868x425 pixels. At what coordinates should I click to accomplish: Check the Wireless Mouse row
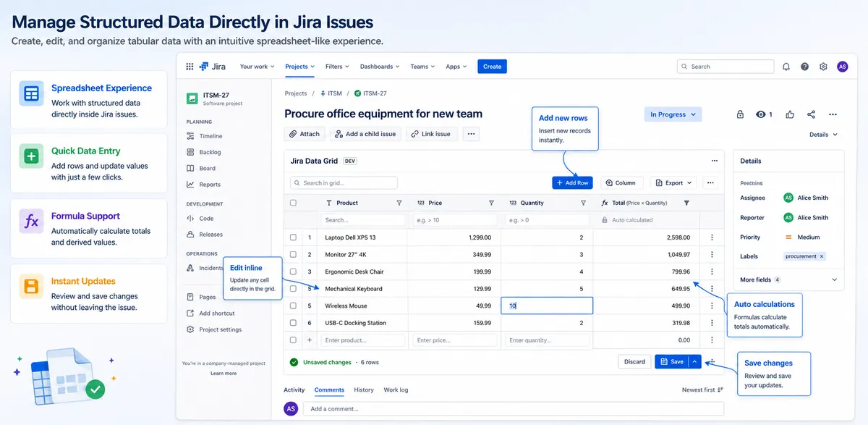pyautogui.click(x=293, y=306)
